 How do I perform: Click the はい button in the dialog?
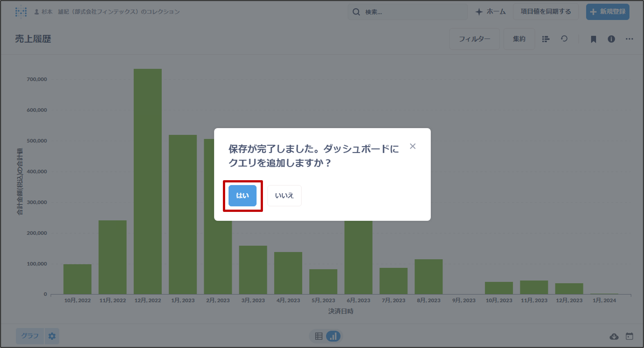tap(242, 196)
